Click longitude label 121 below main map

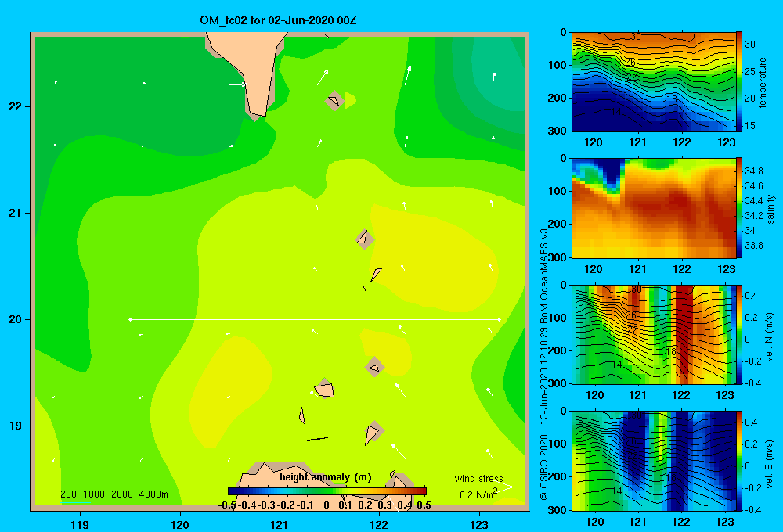click(x=280, y=524)
